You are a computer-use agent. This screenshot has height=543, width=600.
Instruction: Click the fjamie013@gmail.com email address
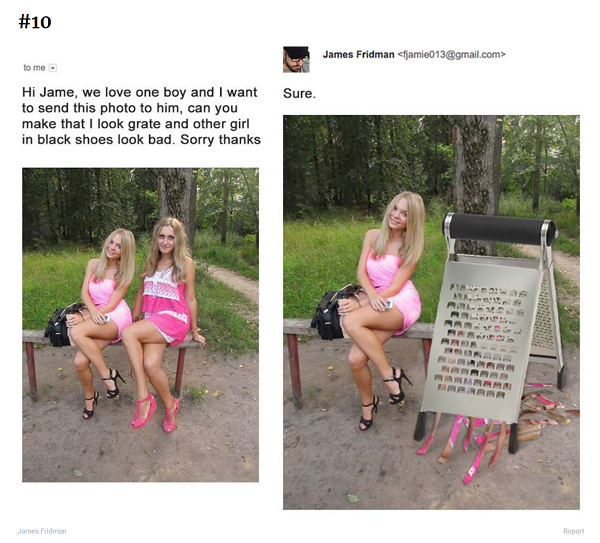[x=452, y=55]
